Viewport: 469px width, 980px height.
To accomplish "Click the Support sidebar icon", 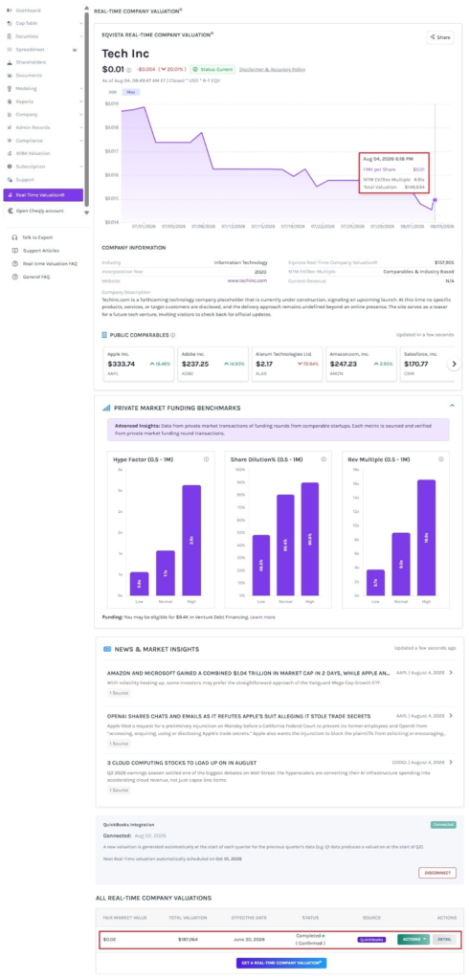I will tap(10, 180).
